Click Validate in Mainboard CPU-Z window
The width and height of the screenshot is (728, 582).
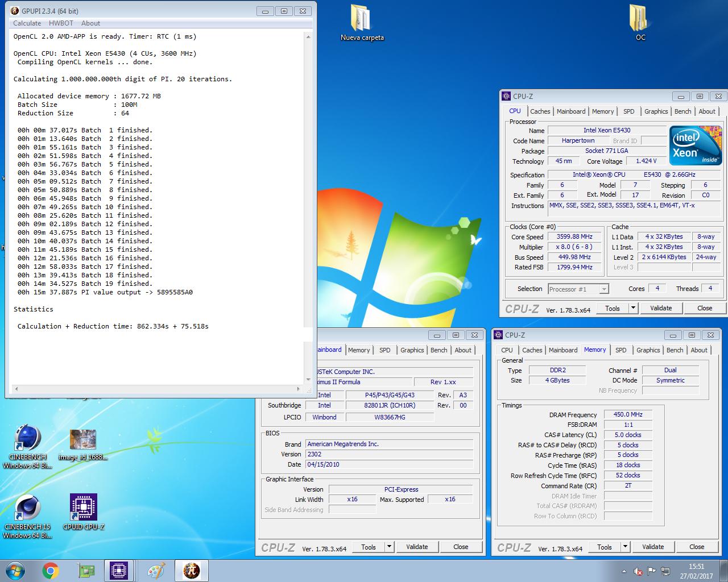[417, 547]
